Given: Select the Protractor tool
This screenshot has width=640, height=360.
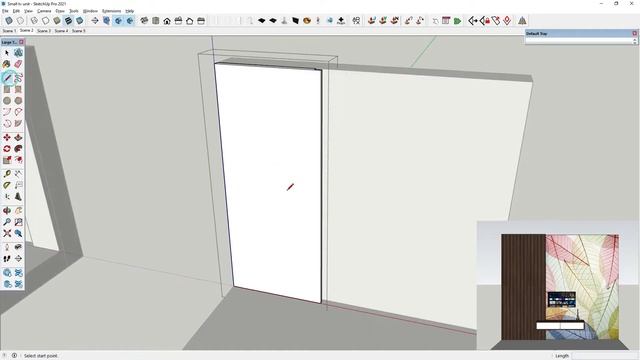Looking at the screenshot, I should tap(7, 185).
